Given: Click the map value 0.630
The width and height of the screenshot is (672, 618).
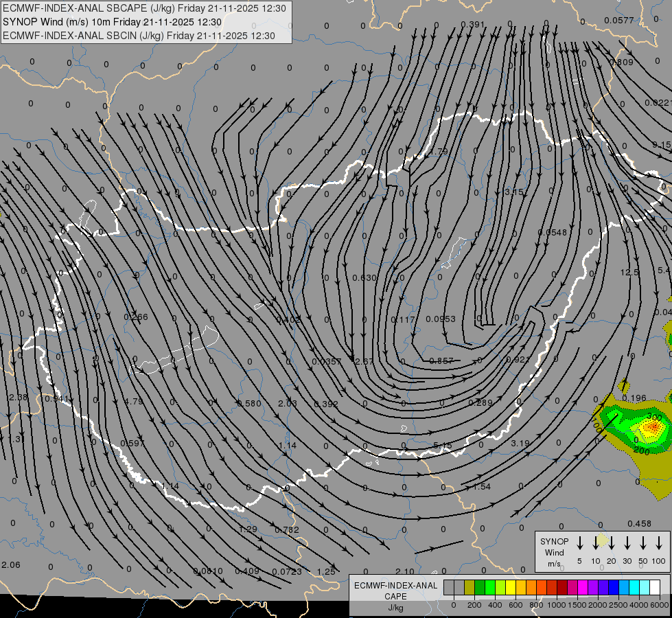Looking at the screenshot, I should click(364, 278).
